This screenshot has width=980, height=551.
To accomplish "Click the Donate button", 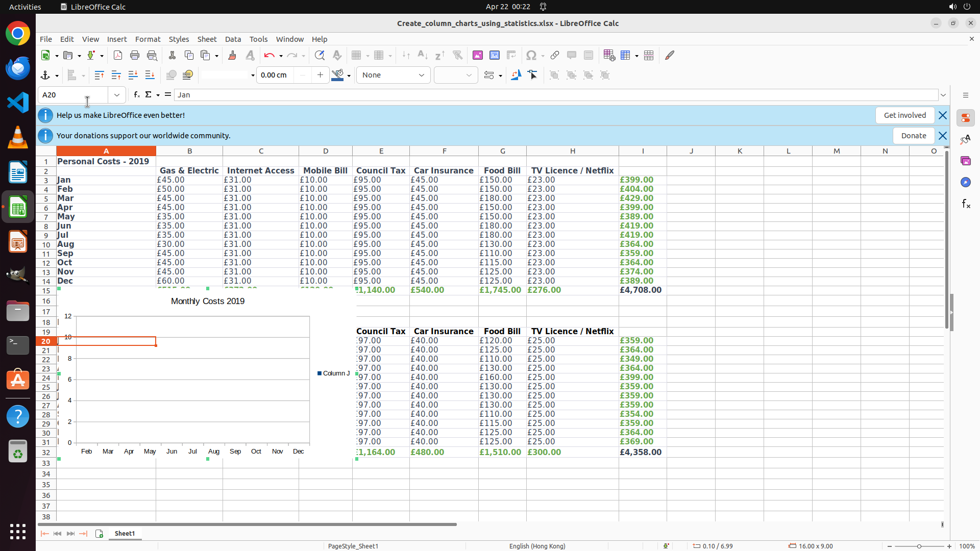I will [913, 136].
